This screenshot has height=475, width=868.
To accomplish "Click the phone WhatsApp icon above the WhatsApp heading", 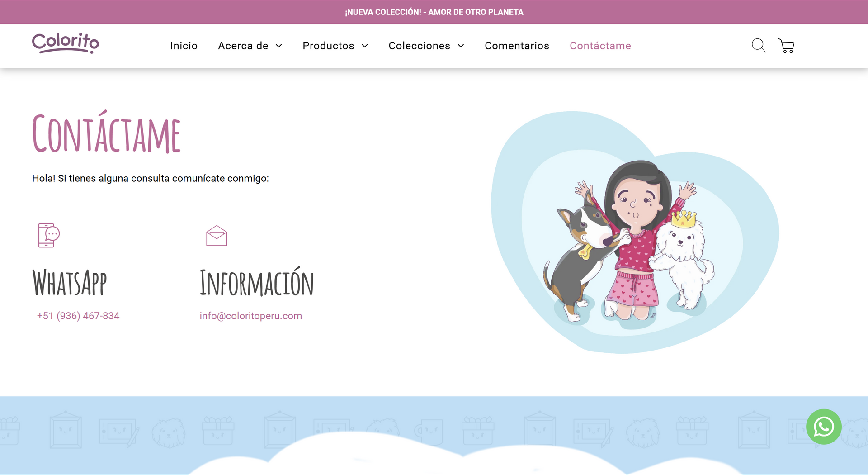I will (48, 235).
